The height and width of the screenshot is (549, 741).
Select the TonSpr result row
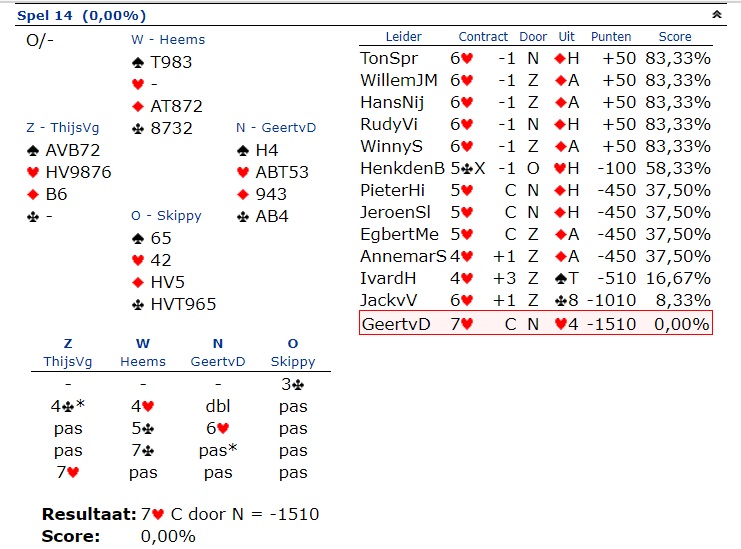tap(535, 58)
